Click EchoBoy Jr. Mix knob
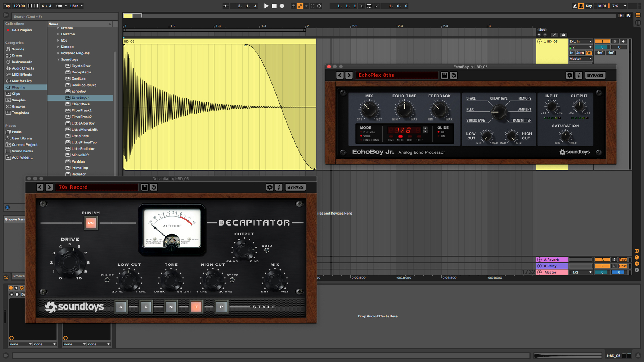This screenshot has height=362, width=644. [x=369, y=109]
